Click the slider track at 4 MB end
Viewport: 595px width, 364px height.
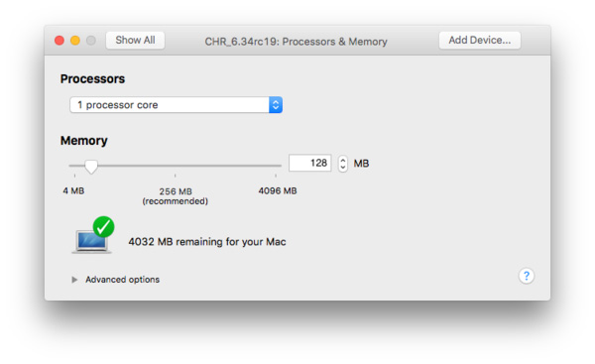click(74, 166)
